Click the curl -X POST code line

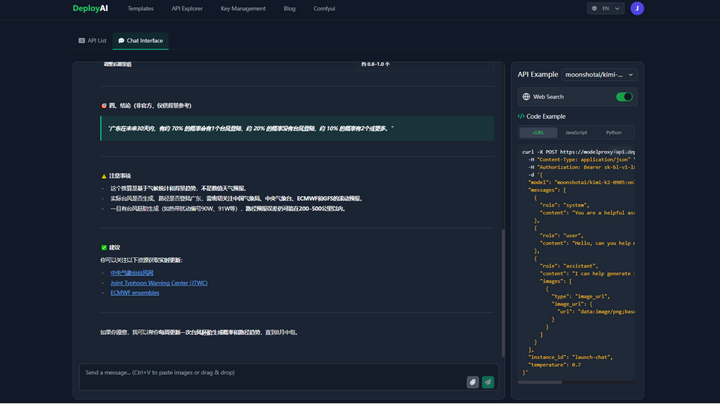click(x=578, y=152)
